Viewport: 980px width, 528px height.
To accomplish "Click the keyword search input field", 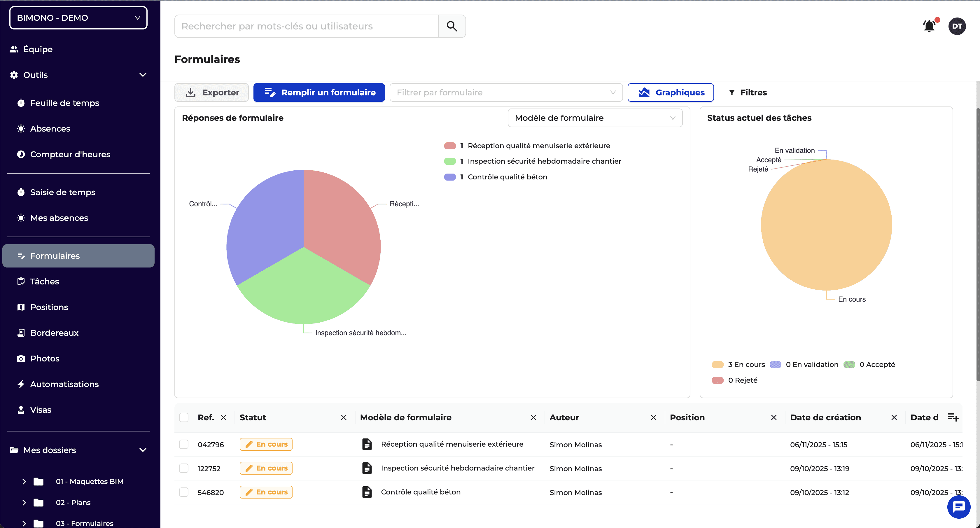I will point(306,26).
